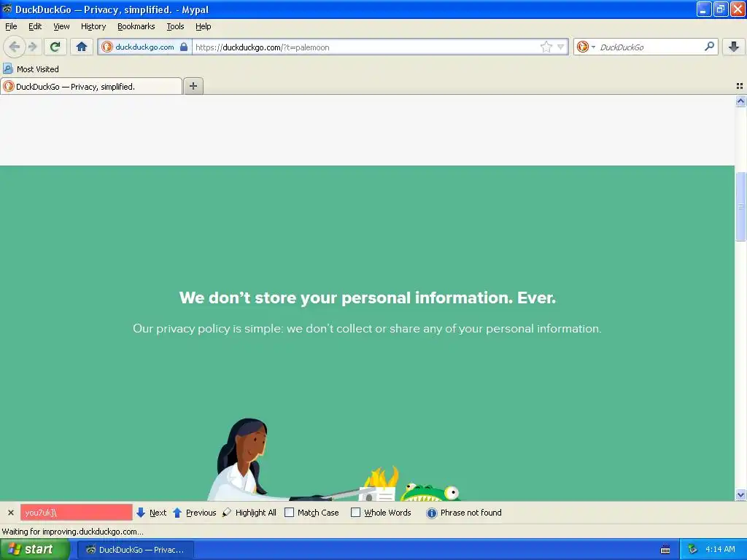Find Next occurrence button
Screen dimensions: 747x560
click(152, 513)
